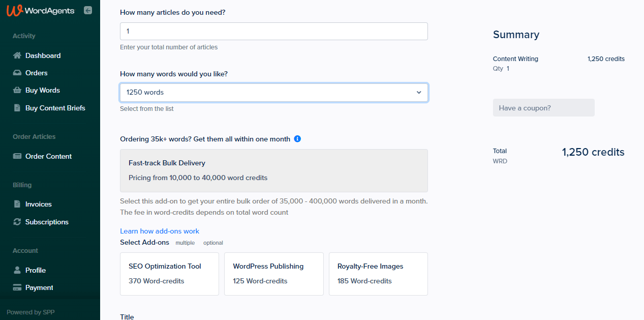Viewport: 644px width, 320px height.
Task: Click the Orders inbox icon
Action: (17, 73)
